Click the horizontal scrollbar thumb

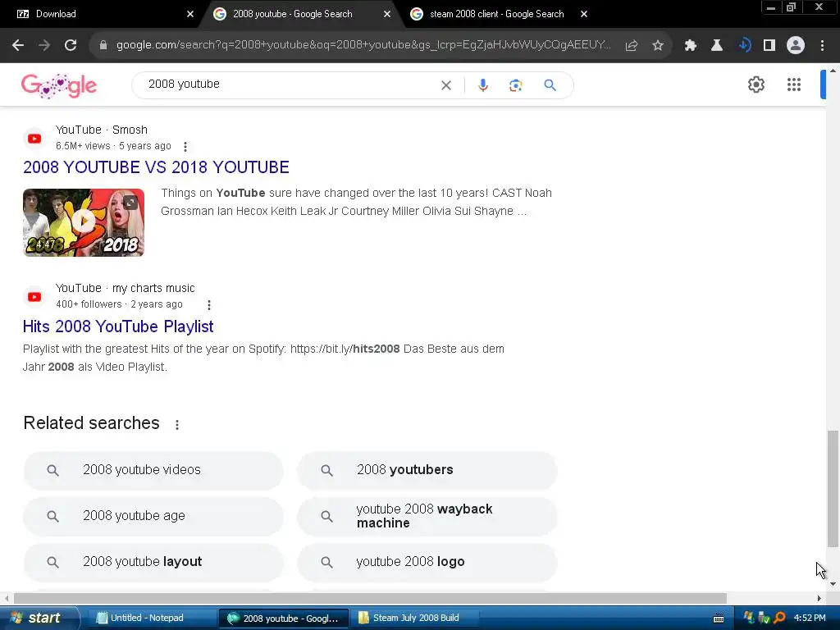click(x=370, y=598)
